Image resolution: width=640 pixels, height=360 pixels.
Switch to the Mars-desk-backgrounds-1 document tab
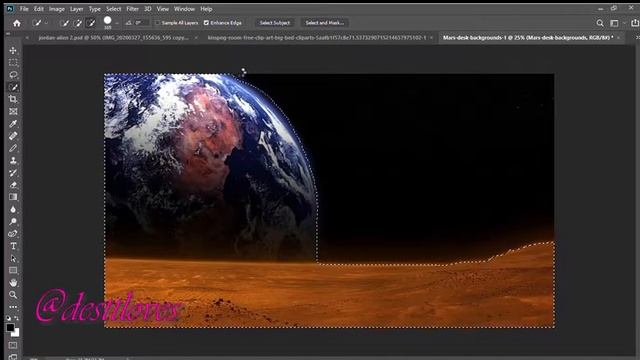pyautogui.click(x=528, y=38)
